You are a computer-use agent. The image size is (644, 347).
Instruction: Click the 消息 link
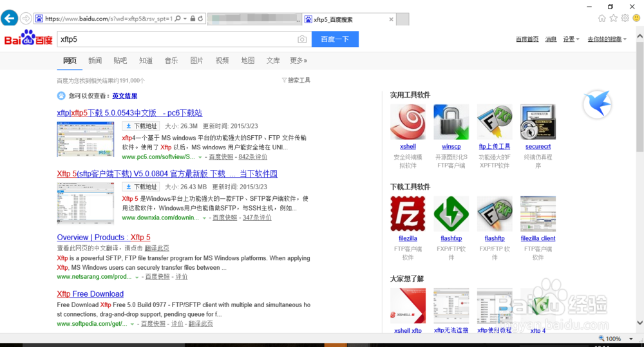(x=551, y=39)
